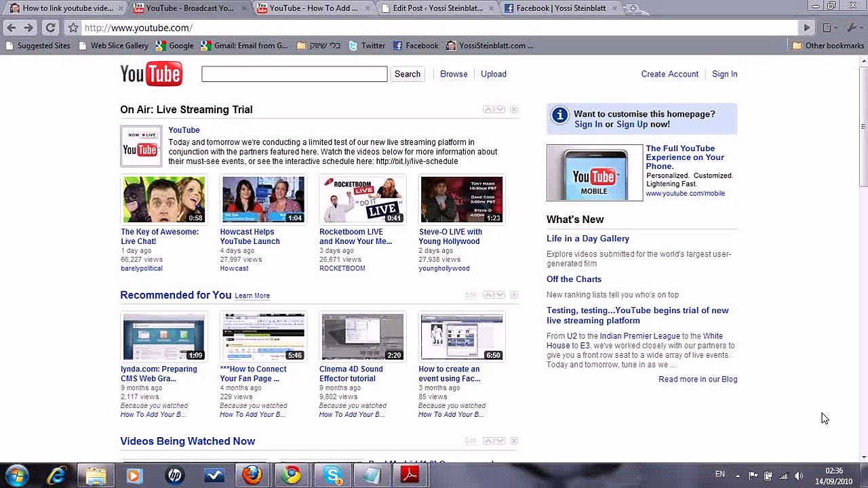Move Videos Being Watched Now section up
The height and width of the screenshot is (488, 868).
click(x=488, y=441)
